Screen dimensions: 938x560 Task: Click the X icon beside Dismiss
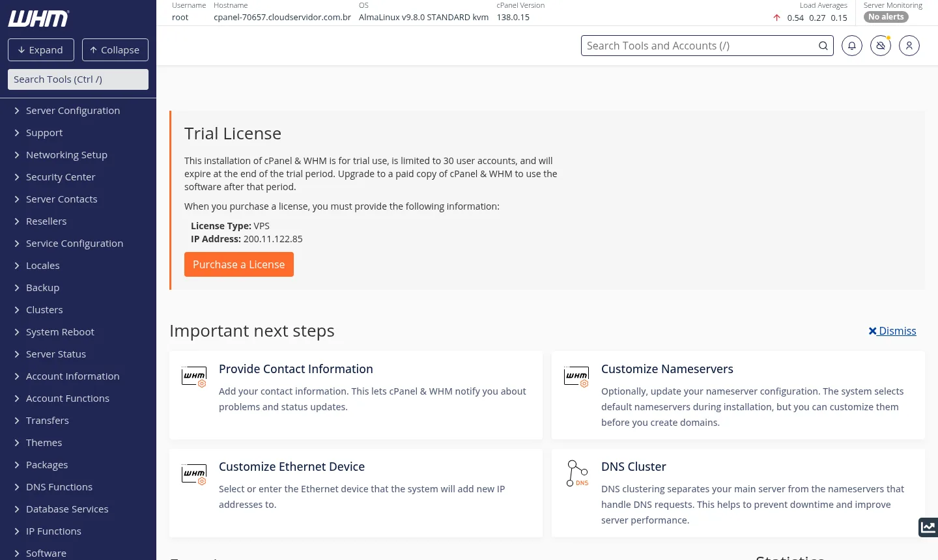[873, 331]
